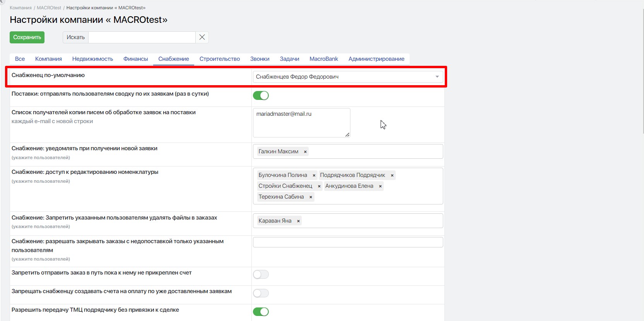Screen dimensions: 644x321
Task: Click into the email recipients text area
Action: tap(301, 123)
